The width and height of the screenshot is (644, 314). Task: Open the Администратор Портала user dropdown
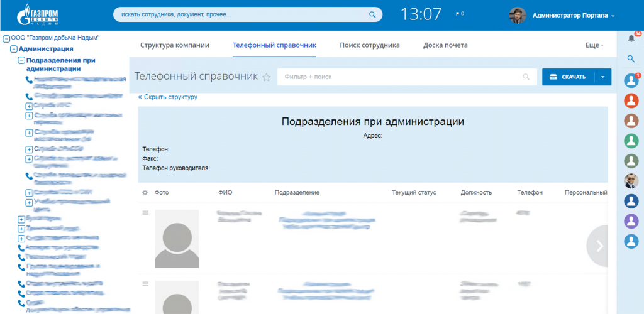tap(574, 16)
